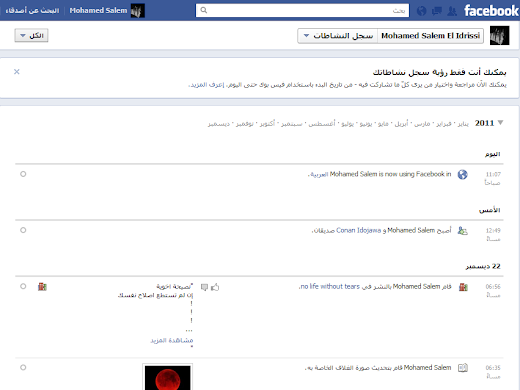Toggle visibility circle for language change entry
Screen dimensions: 520x390
23,174
